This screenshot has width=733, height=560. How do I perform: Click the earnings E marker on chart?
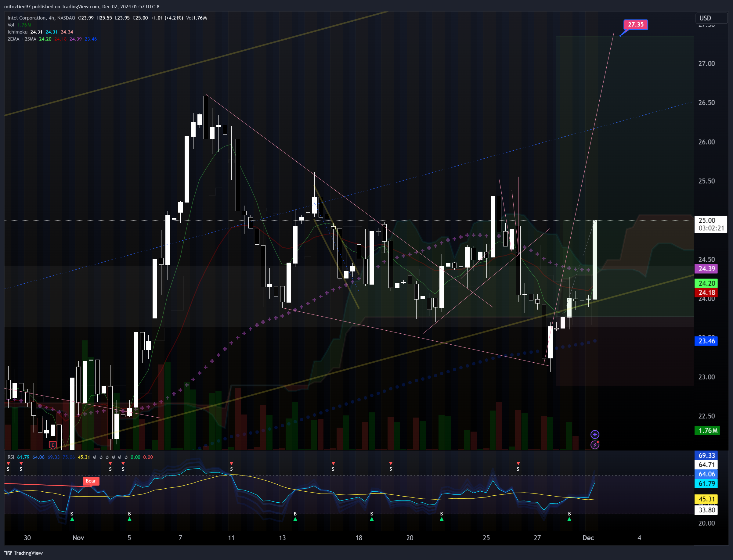point(53,445)
